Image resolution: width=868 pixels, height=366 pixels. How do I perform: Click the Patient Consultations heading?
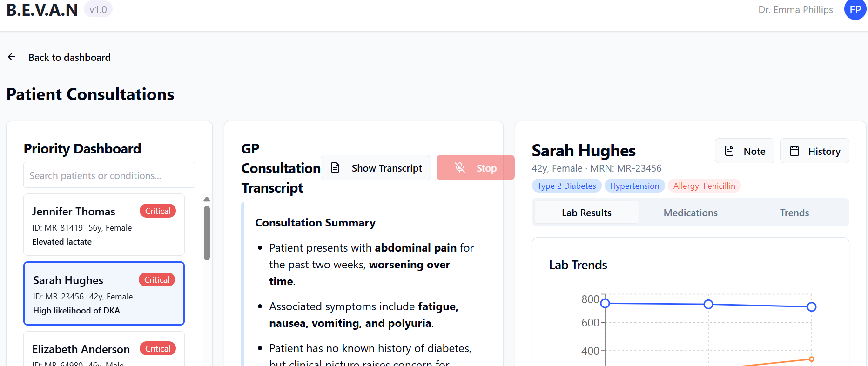[x=90, y=94]
